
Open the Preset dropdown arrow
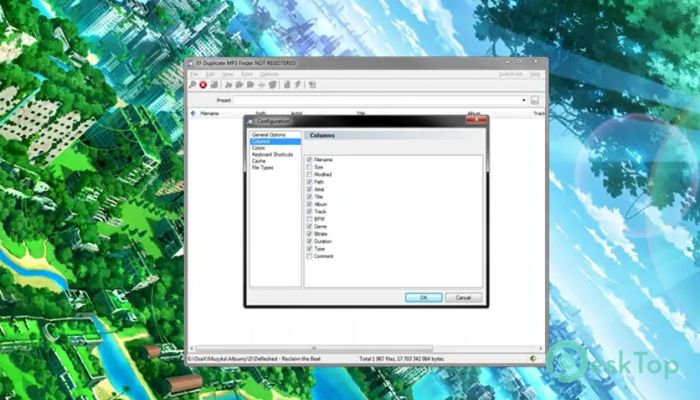pos(523,100)
